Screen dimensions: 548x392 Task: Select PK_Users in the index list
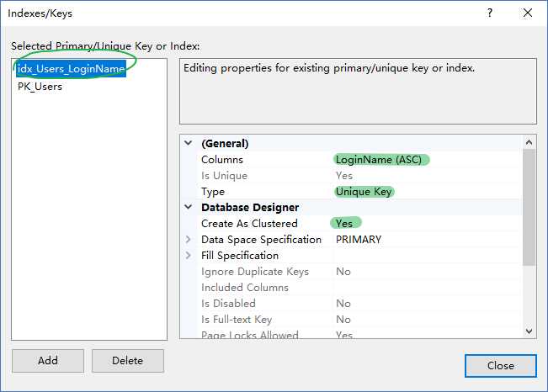tap(40, 87)
